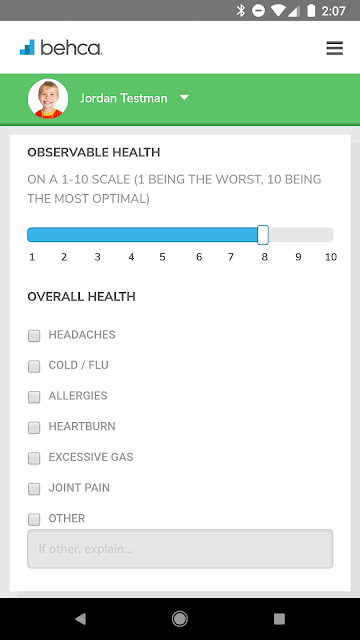This screenshot has width=360, height=640.
Task: Expand the Jordan Testman dropdown arrow
Action: pos(184,98)
